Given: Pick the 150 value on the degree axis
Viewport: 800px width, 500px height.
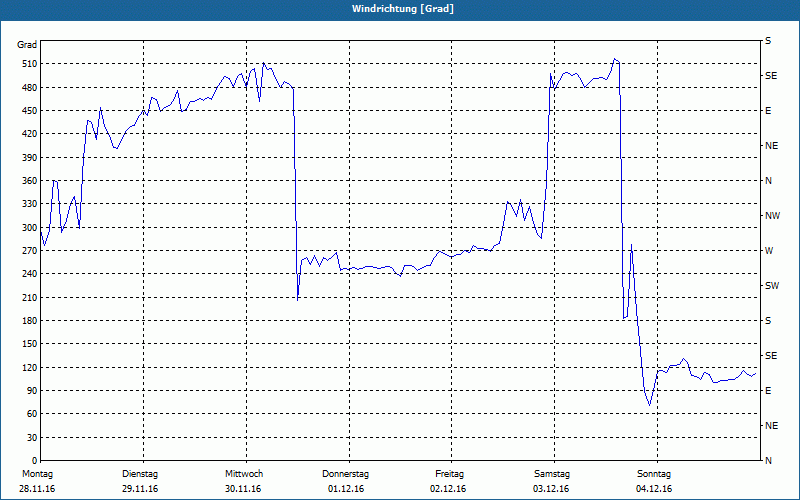Looking at the screenshot, I should (x=30, y=344).
